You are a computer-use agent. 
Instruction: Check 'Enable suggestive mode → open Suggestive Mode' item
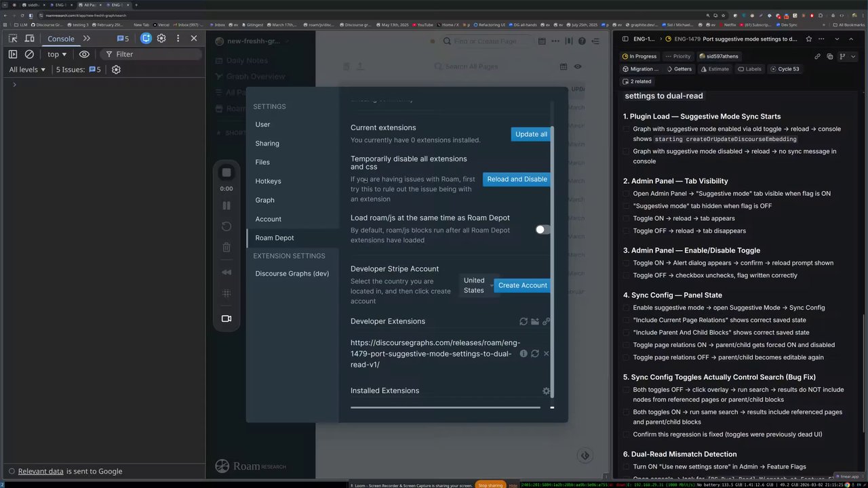[x=627, y=308]
